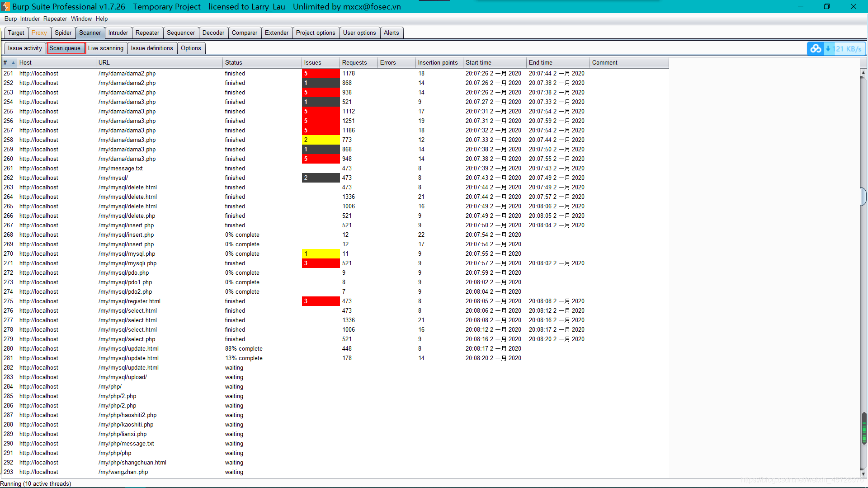Open the Extender panel icon
The image size is (868, 488).
[275, 32]
